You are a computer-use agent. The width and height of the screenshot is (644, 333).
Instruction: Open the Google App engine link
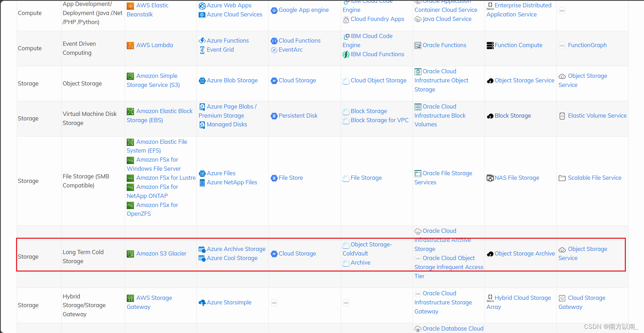point(304,10)
